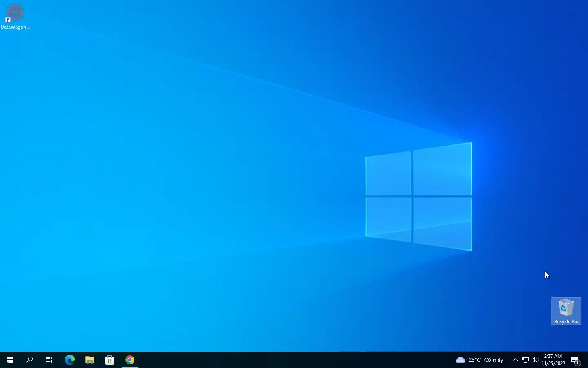Open Microsoft Store from the taskbar
Viewport: 588px width, 368px height.
pyautogui.click(x=109, y=360)
